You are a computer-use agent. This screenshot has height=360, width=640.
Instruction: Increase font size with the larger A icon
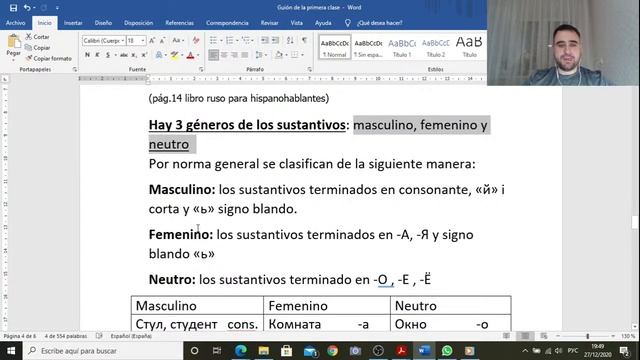click(152, 40)
